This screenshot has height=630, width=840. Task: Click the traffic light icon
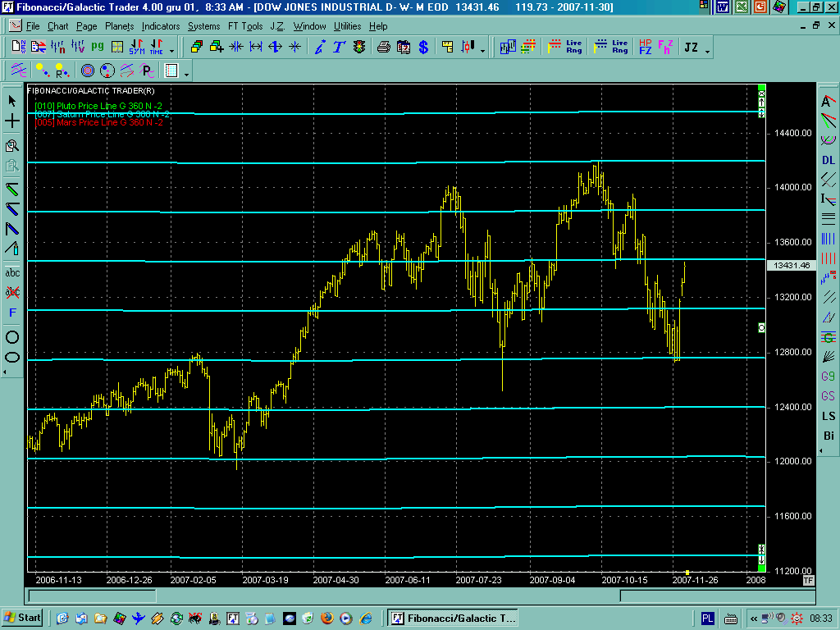pyautogui.click(x=358, y=47)
